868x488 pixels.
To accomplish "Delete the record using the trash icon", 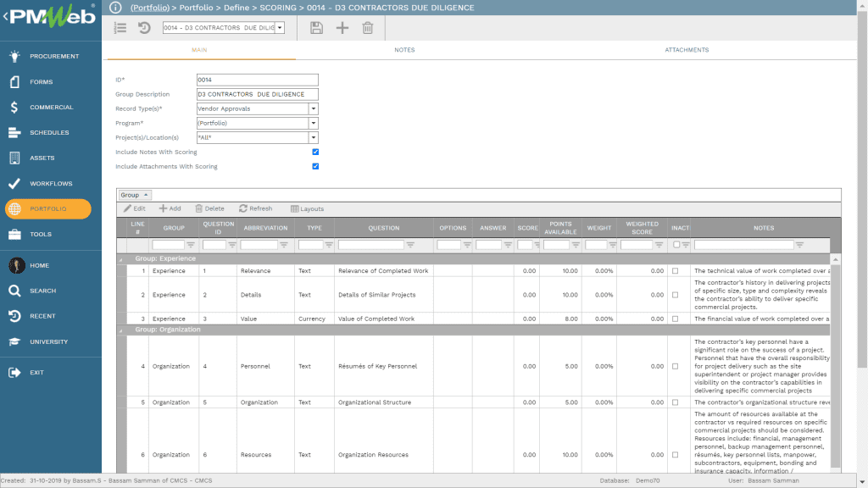I will [368, 28].
